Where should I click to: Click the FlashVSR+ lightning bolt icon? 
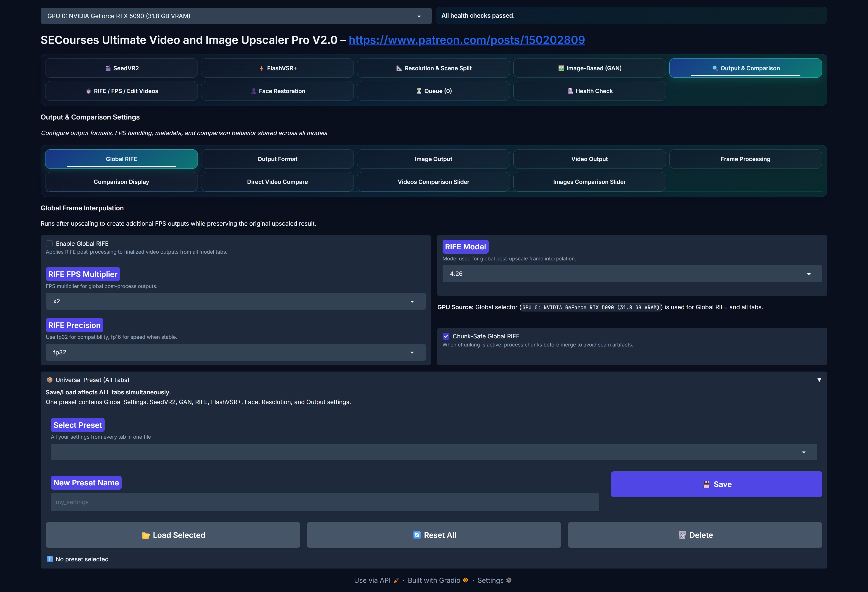(x=262, y=68)
